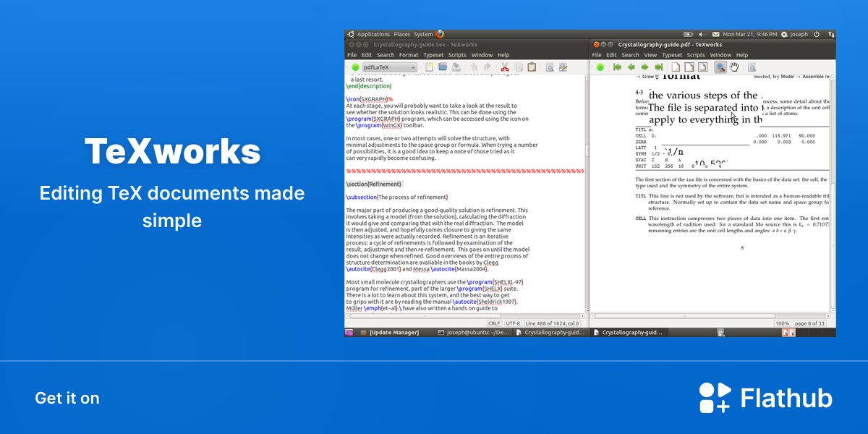Click the date and time in panel
868x434 pixels.
pyautogui.click(x=749, y=34)
